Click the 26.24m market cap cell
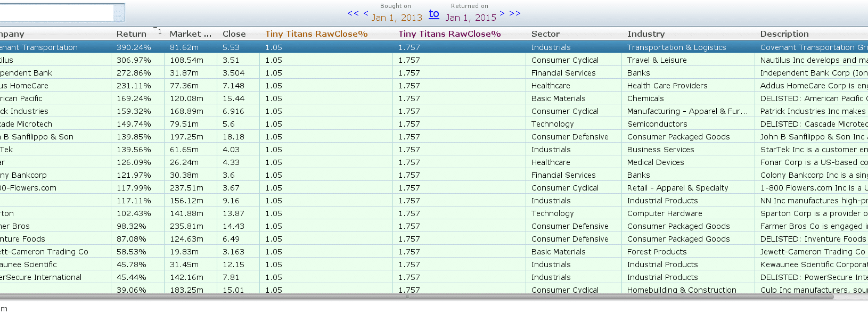868x314 pixels. [190, 162]
